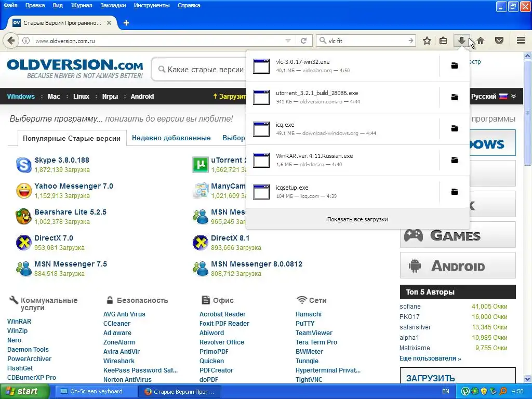Image resolution: width=532 pixels, height=399 pixels.
Task: Open the Игры category in nav bar
Action: pyautogui.click(x=110, y=96)
